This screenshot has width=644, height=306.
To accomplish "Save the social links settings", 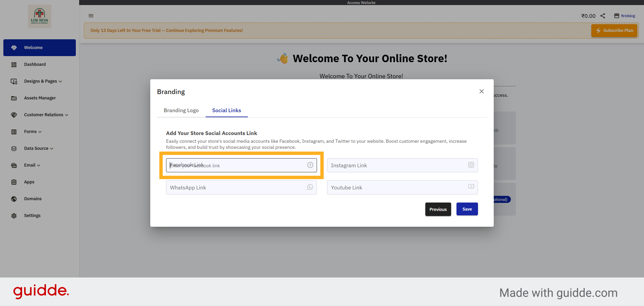I will [467, 209].
